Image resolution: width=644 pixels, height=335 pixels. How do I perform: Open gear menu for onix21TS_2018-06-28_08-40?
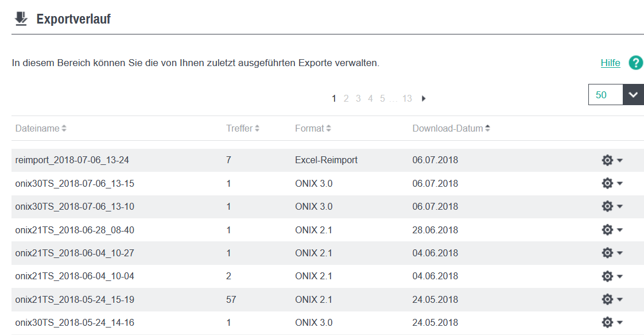[611, 230]
